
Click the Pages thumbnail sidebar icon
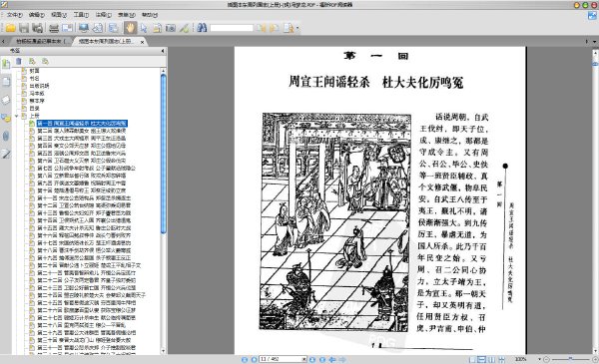pyautogui.click(x=6, y=82)
